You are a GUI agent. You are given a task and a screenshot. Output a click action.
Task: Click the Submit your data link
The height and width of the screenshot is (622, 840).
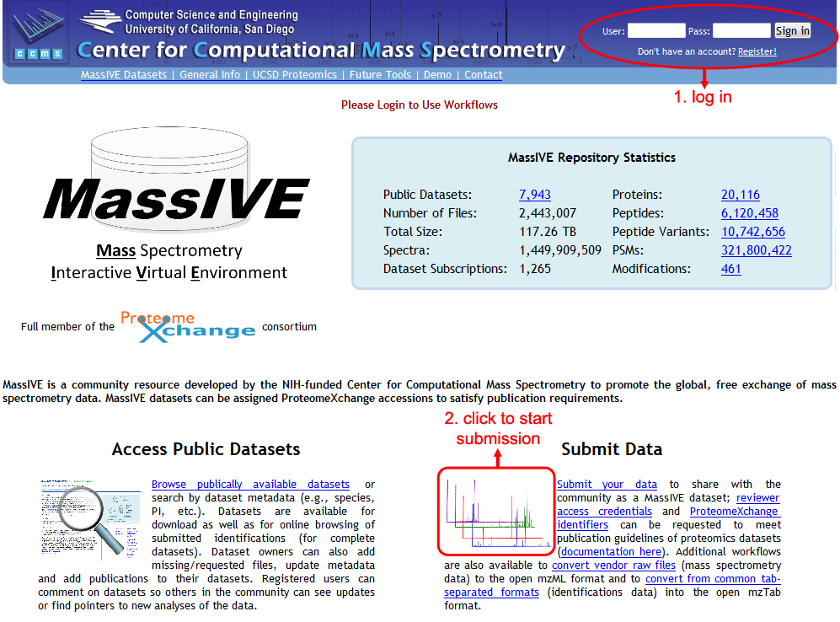point(607,485)
